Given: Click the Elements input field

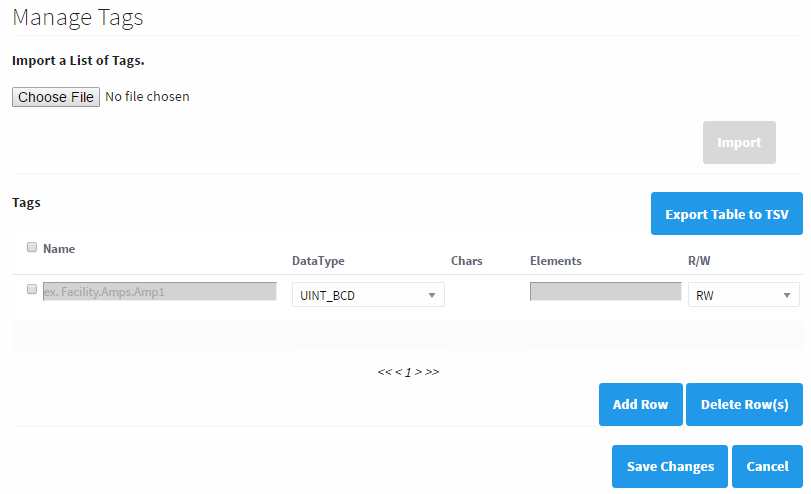Looking at the screenshot, I should point(605,291).
